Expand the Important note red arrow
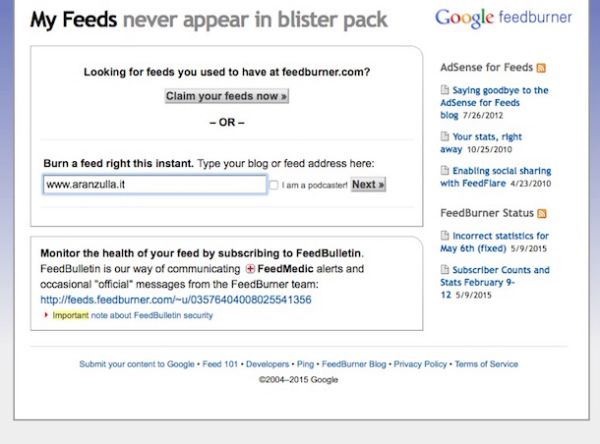 [x=46, y=315]
